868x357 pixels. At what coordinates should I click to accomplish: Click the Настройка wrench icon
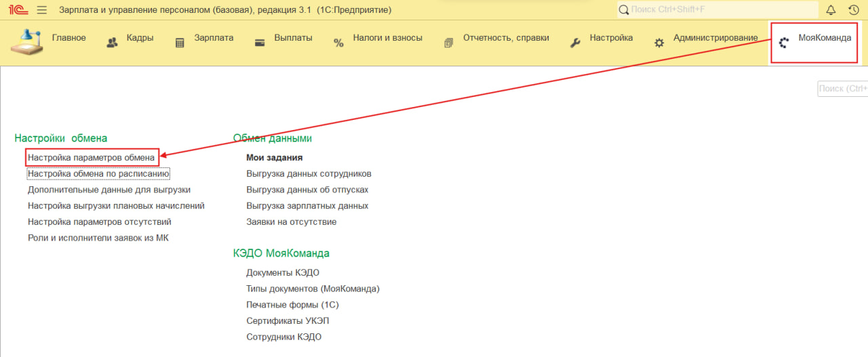[575, 43]
